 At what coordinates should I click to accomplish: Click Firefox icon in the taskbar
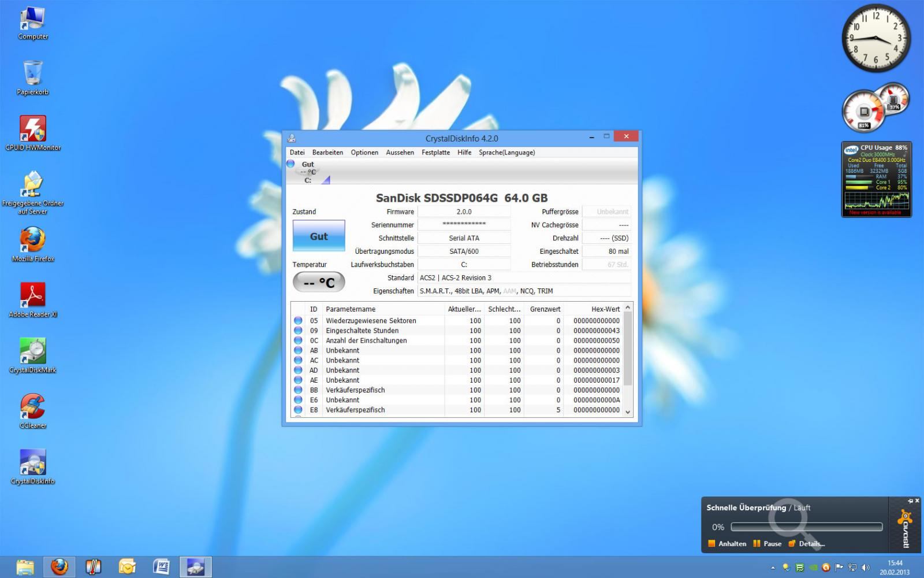59,567
